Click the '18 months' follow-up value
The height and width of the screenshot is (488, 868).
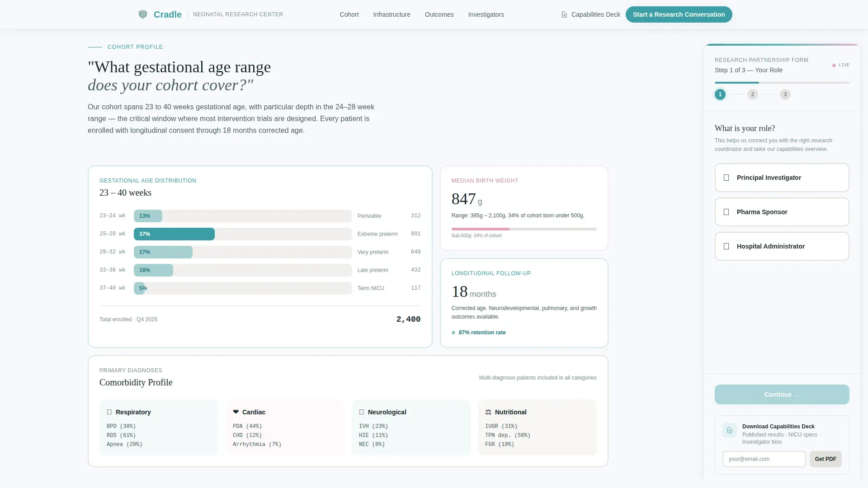coord(473,292)
